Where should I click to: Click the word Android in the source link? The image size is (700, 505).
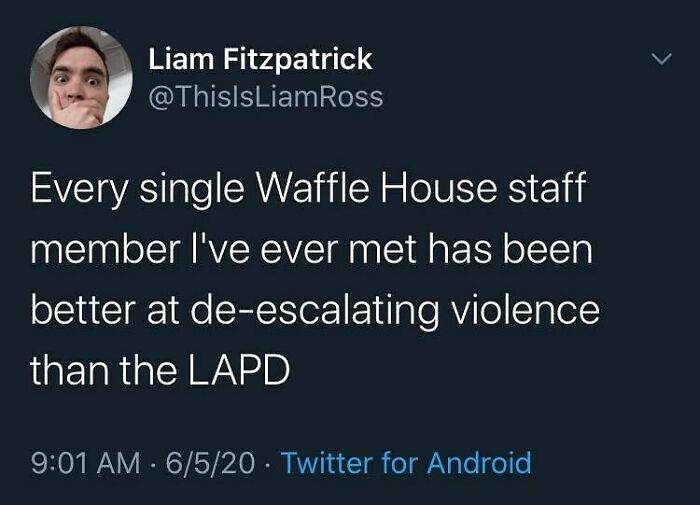(479, 463)
